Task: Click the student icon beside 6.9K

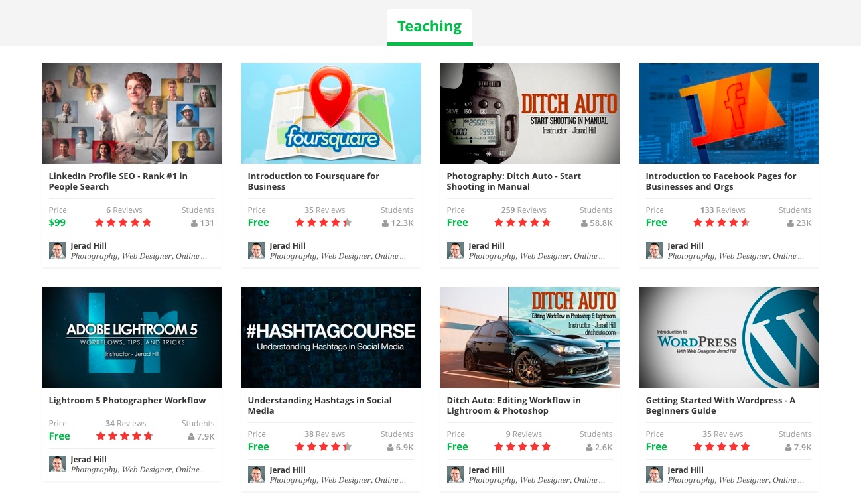Action: [x=390, y=448]
